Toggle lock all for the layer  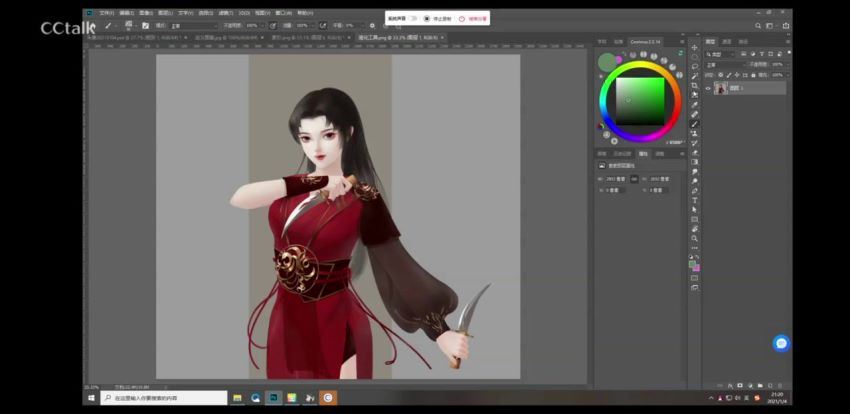coord(753,75)
